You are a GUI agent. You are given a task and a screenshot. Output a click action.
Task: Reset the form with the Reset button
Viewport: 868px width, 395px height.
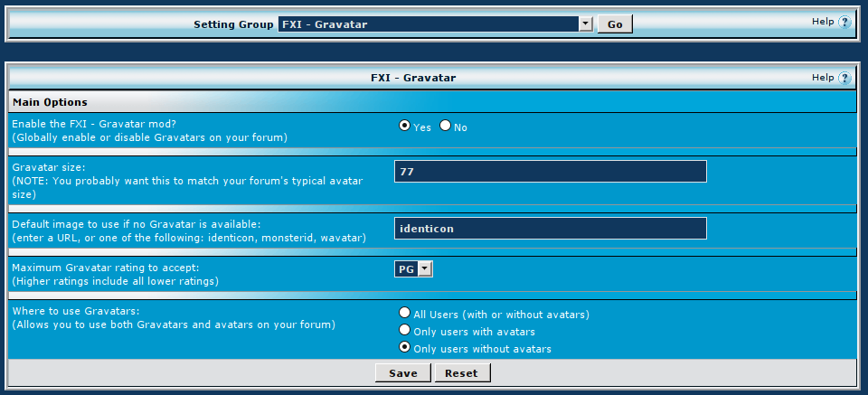[462, 372]
